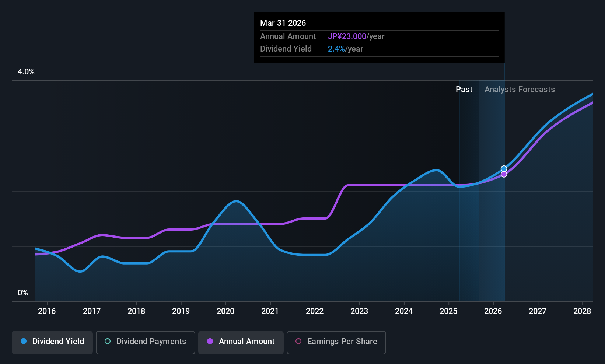
Task: Show the Earnings Per Share series
Action: coord(336,343)
